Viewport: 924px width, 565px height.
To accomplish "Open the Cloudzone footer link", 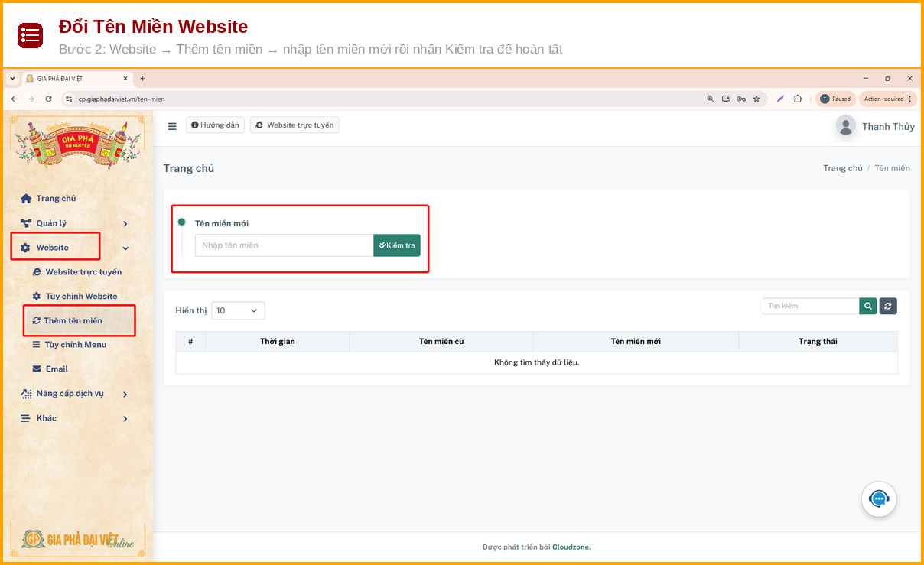I will pos(571,547).
